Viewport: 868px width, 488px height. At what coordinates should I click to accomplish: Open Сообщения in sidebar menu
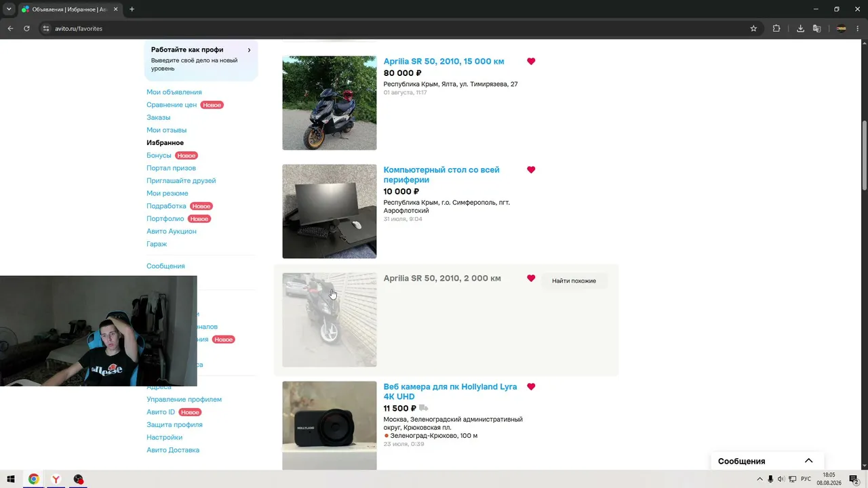pyautogui.click(x=165, y=266)
